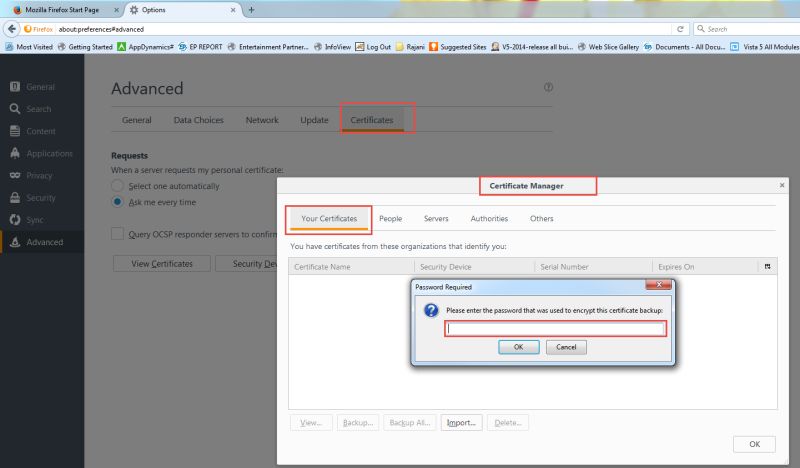Click the Import button

(x=461, y=423)
